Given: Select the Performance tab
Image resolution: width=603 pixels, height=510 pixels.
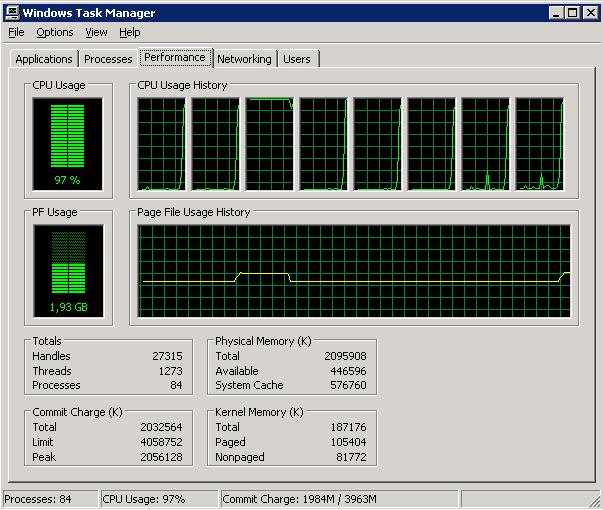Looking at the screenshot, I should coord(175,57).
